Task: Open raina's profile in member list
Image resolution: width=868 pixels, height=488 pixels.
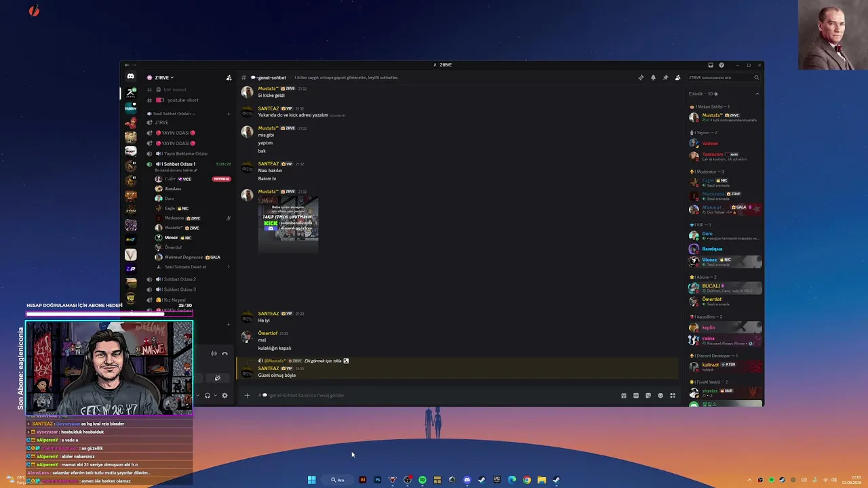Action: (725, 340)
